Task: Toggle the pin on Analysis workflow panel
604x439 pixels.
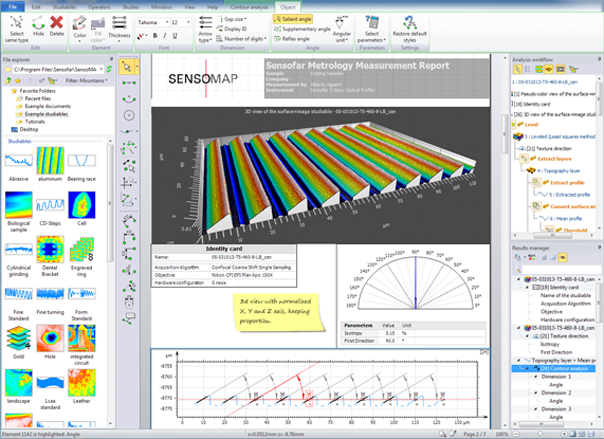Action: coord(599,59)
